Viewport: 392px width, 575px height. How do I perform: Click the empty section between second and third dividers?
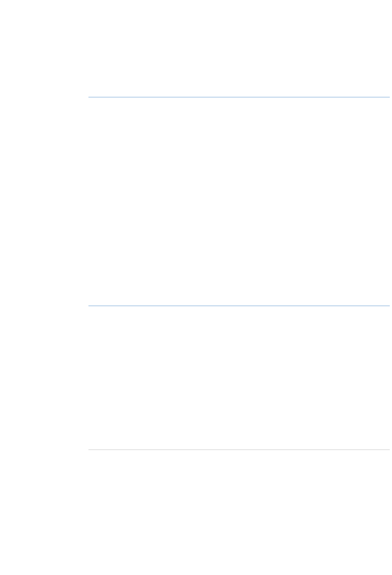pos(239,378)
